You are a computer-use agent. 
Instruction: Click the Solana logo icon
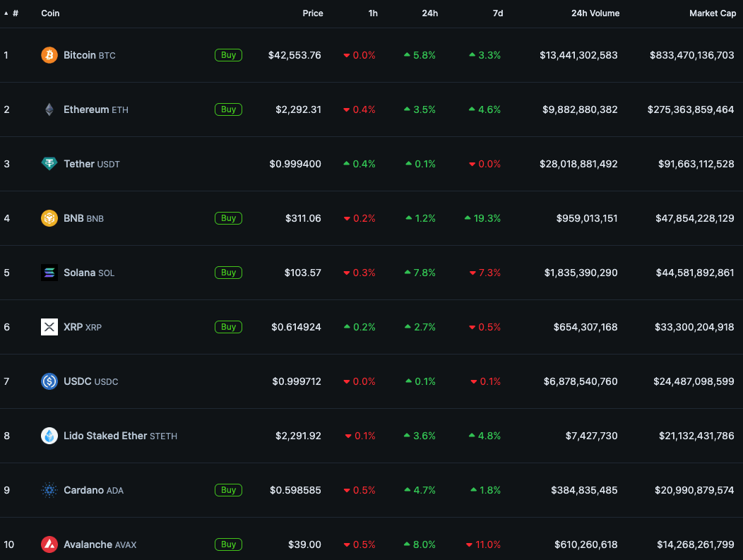pyautogui.click(x=49, y=273)
